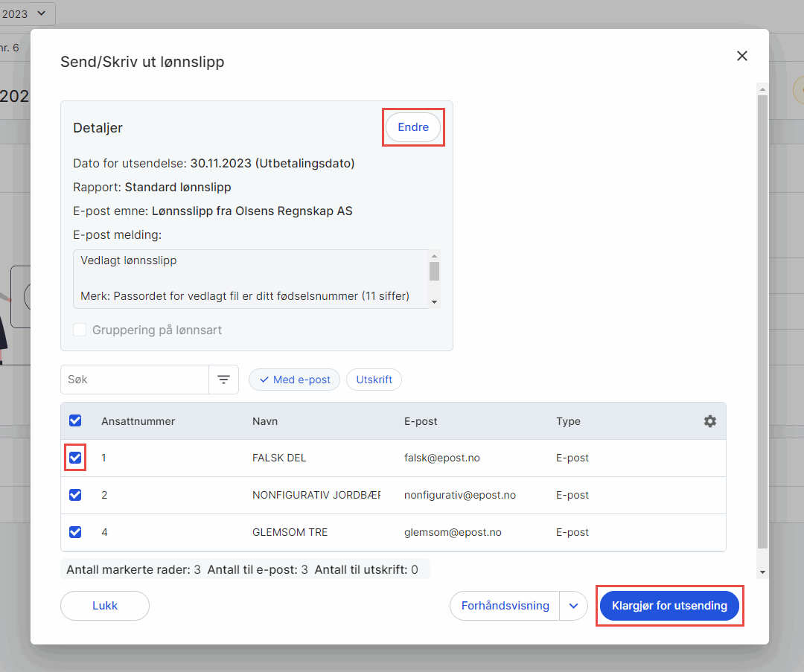Click into the Søk search field
This screenshot has width=804, height=672.
134,380
